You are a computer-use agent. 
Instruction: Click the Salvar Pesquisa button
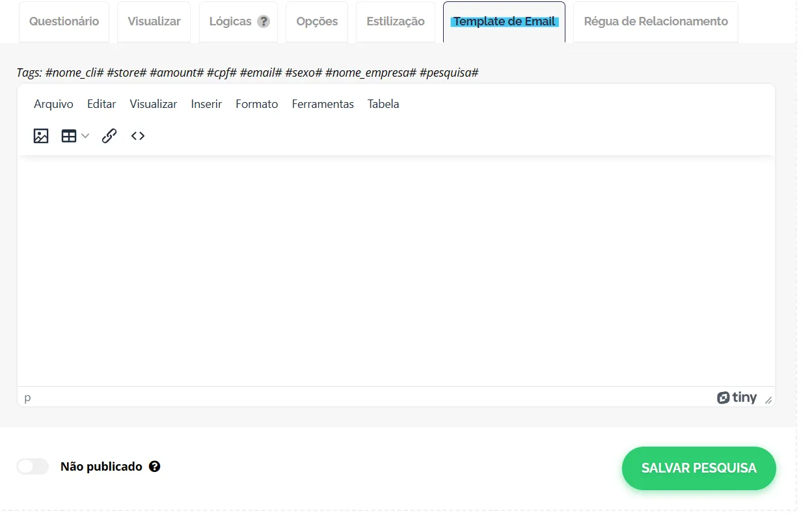point(699,468)
